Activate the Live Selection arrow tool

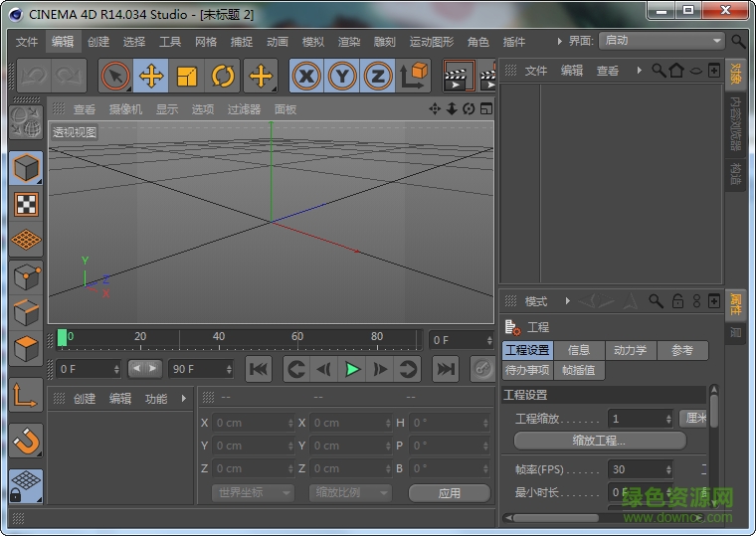[x=116, y=76]
